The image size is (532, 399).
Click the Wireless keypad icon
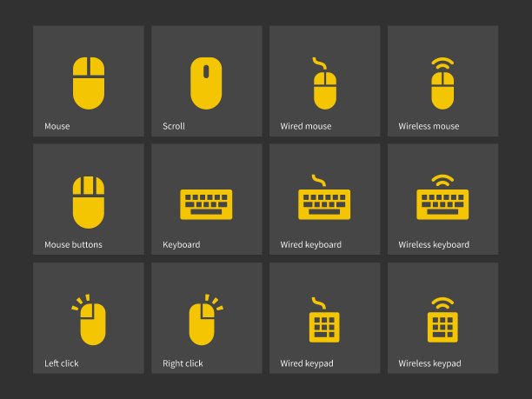[442, 320]
